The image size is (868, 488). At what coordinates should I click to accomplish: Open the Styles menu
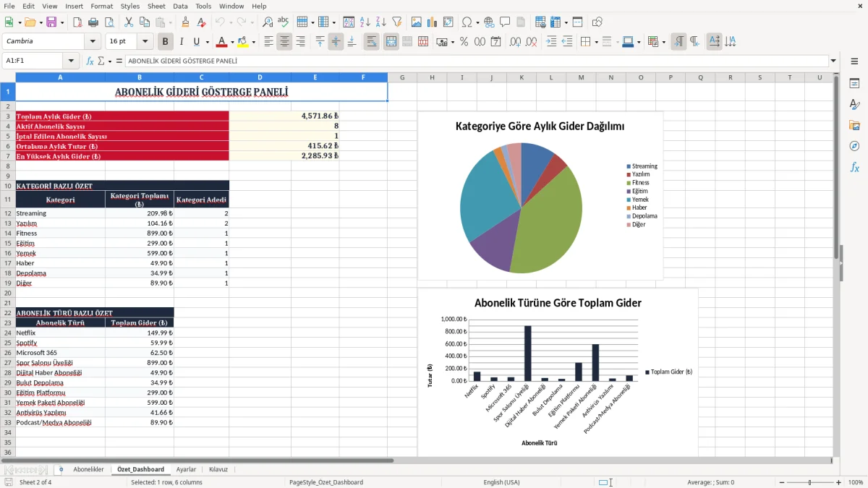pyautogui.click(x=130, y=6)
